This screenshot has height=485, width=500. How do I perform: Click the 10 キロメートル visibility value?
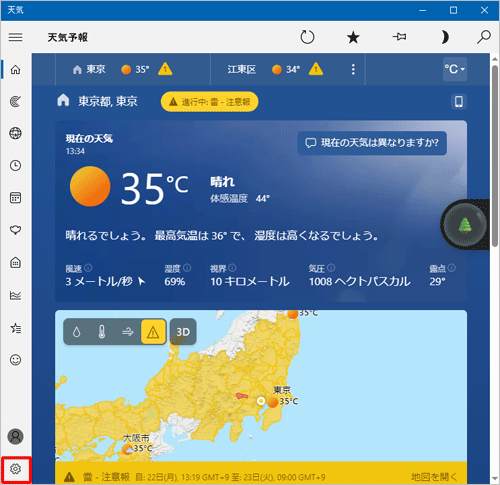(249, 282)
